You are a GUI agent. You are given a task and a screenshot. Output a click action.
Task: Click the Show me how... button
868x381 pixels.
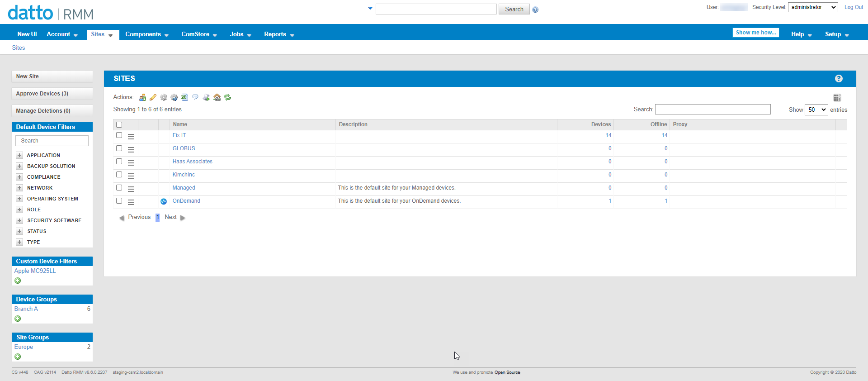755,33
